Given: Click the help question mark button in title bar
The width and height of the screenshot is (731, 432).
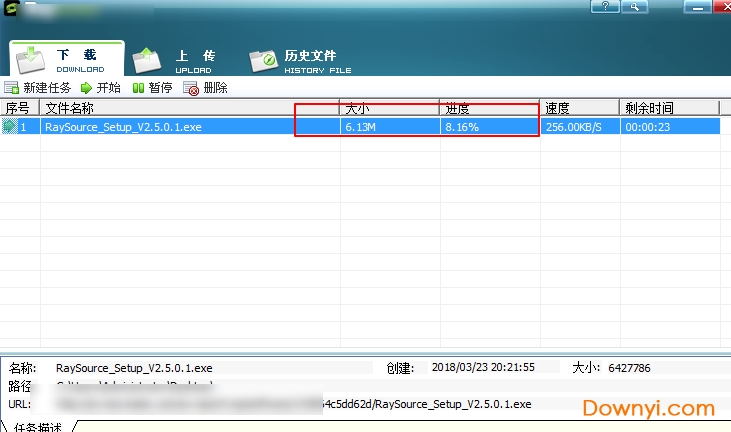Looking at the screenshot, I should [605, 7].
